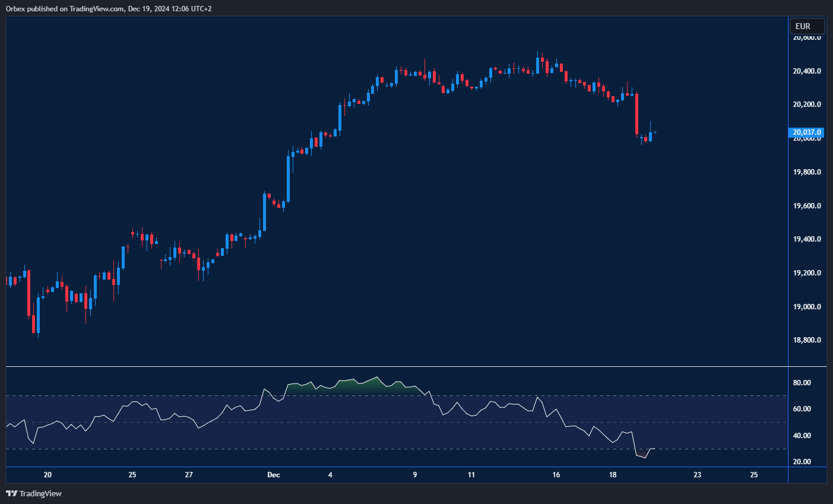Click date 20 on the time axis
Viewport: 833px width, 504px height.
pyautogui.click(x=47, y=475)
